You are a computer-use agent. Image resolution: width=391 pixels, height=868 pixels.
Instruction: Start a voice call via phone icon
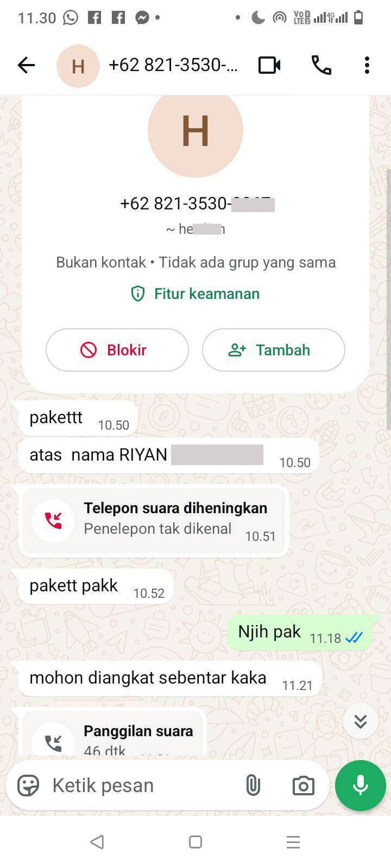coord(321,66)
